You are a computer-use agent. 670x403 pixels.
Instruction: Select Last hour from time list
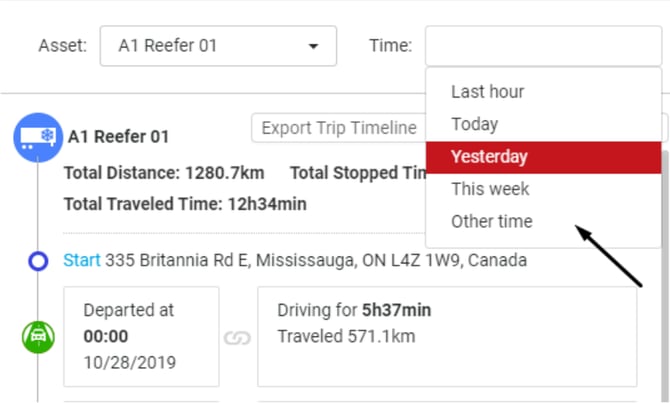click(x=488, y=92)
